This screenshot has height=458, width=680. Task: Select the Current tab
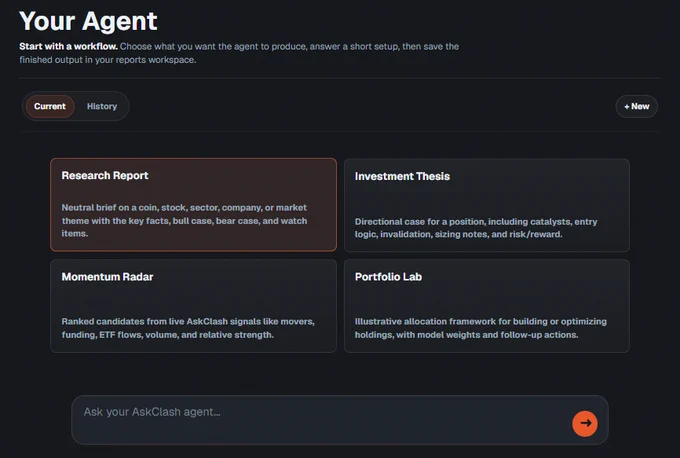point(50,106)
